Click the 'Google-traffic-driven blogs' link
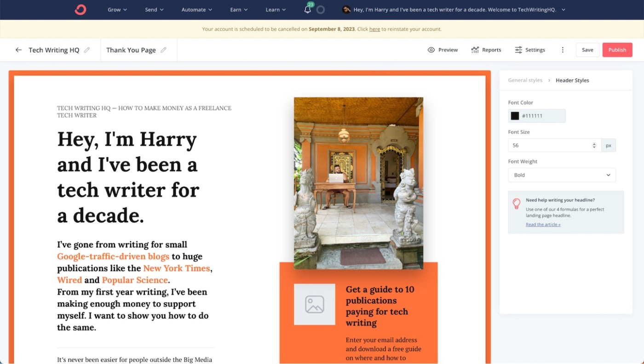Viewport: 644px width, 364px height. coord(113,256)
